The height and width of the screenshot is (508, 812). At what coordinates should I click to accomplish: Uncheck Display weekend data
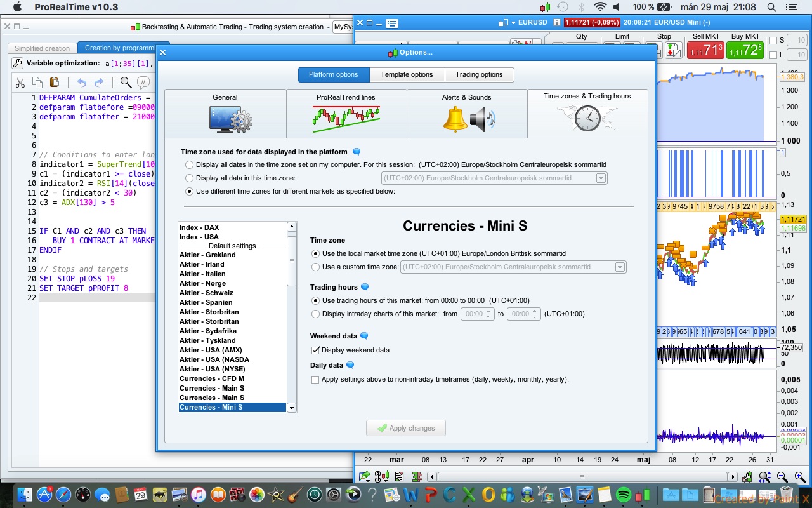pos(315,350)
